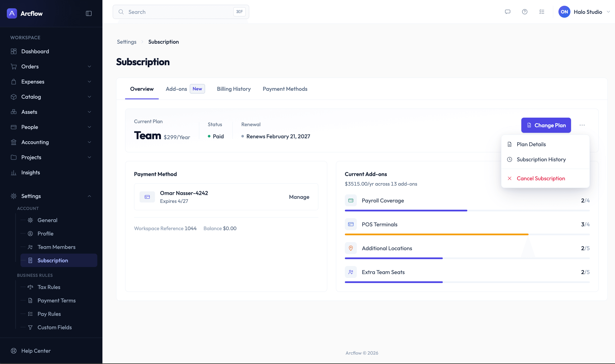Click the Help Center lifebuoy icon
The height and width of the screenshot is (364, 615).
pyautogui.click(x=14, y=351)
